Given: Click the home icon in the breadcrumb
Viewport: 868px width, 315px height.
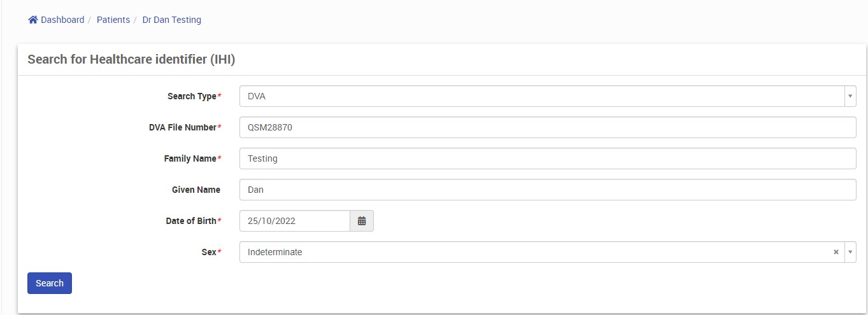Looking at the screenshot, I should tap(33, 20).
